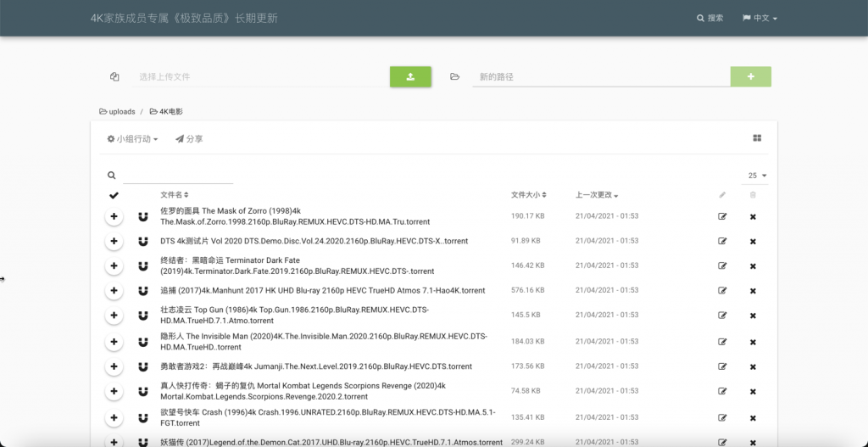Delete the Manhunt 2017 torrent
This screenshot has width=868, height=447.
753,291
